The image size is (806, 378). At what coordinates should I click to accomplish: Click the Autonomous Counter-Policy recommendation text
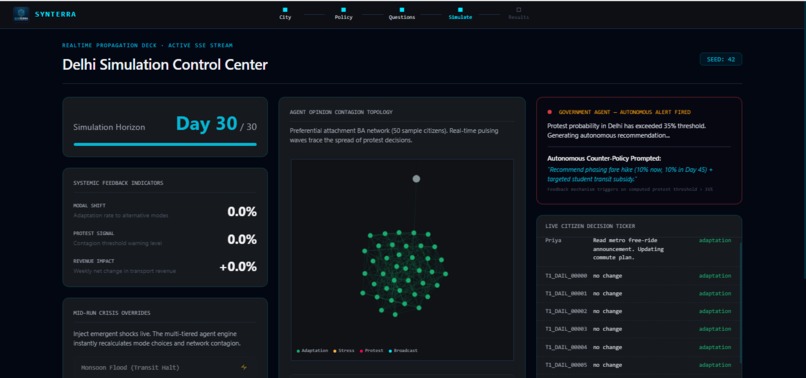(x=630, y=174)
